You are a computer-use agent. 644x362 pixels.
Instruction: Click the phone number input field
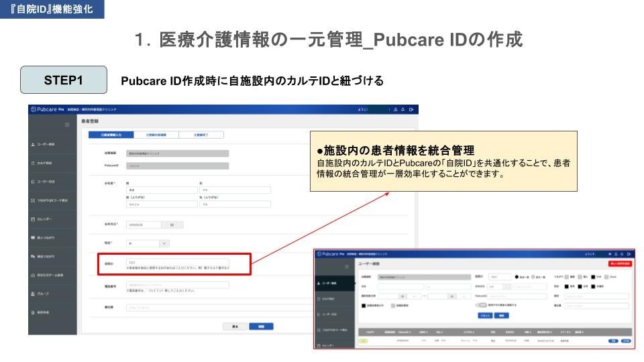(177, 285)
